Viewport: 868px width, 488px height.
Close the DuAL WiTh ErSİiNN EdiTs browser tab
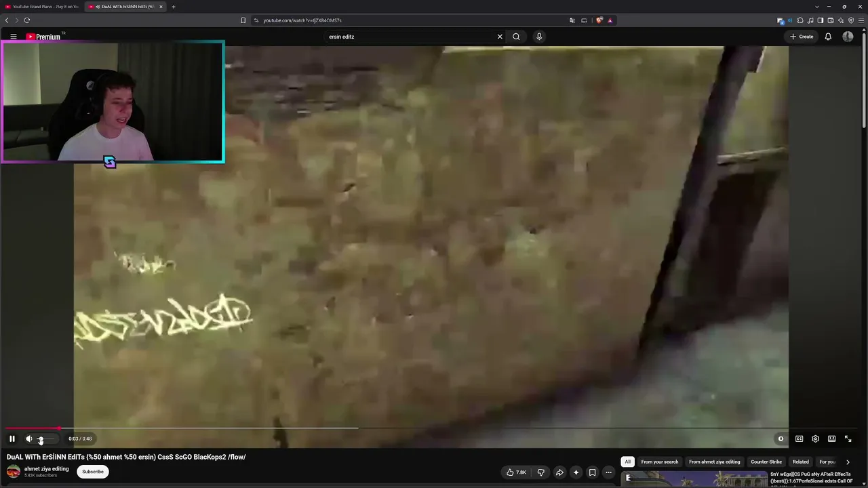point(161,7)
